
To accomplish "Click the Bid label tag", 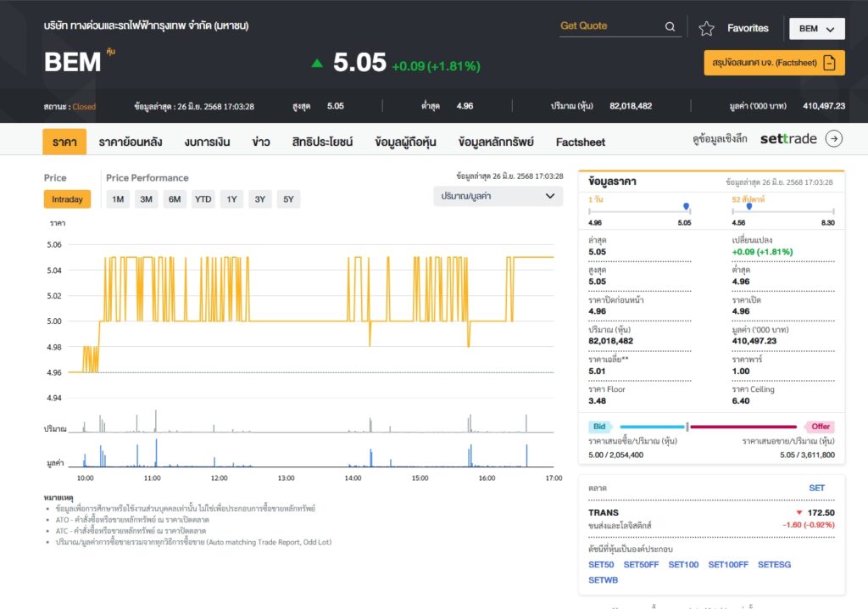I will point(599,427).
